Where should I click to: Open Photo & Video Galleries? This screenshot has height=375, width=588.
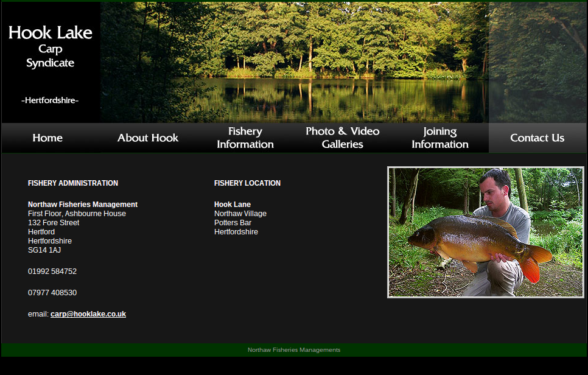[342, 138]
